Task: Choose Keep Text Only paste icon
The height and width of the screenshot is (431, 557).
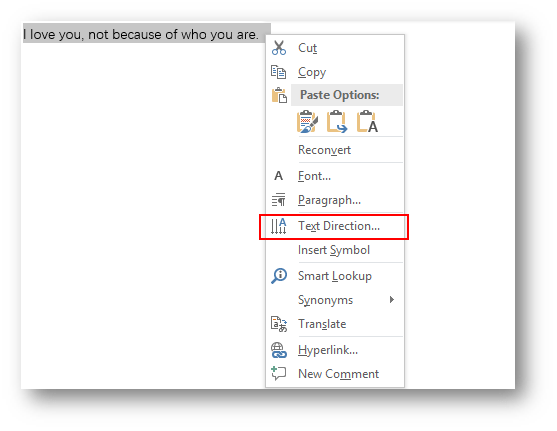Action: (x=367, y=122)
